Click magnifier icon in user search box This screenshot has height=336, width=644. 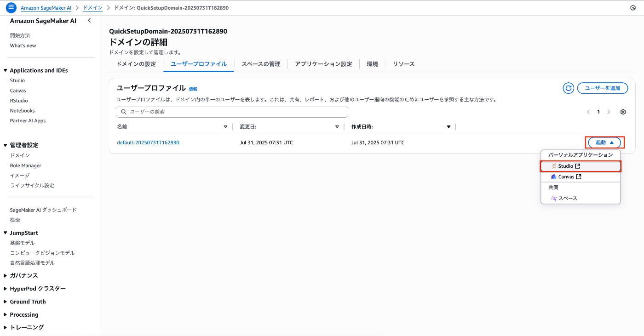(x=124, y=112)
